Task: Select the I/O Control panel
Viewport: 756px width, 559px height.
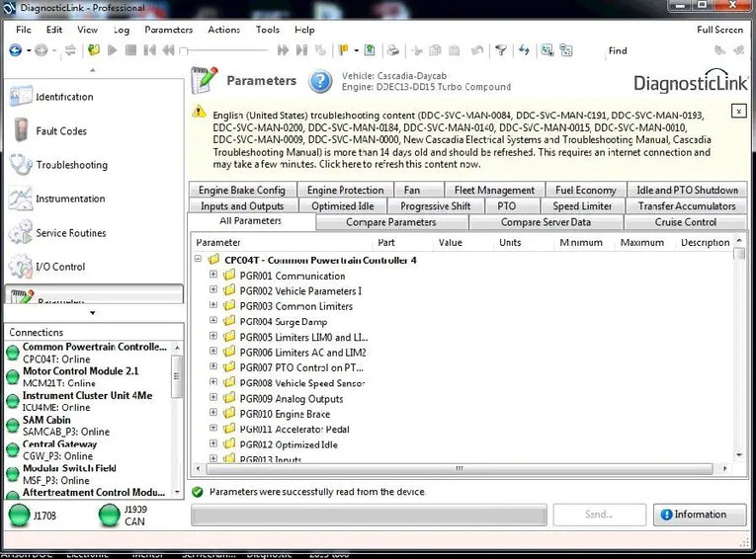Action: coord(59,267)
